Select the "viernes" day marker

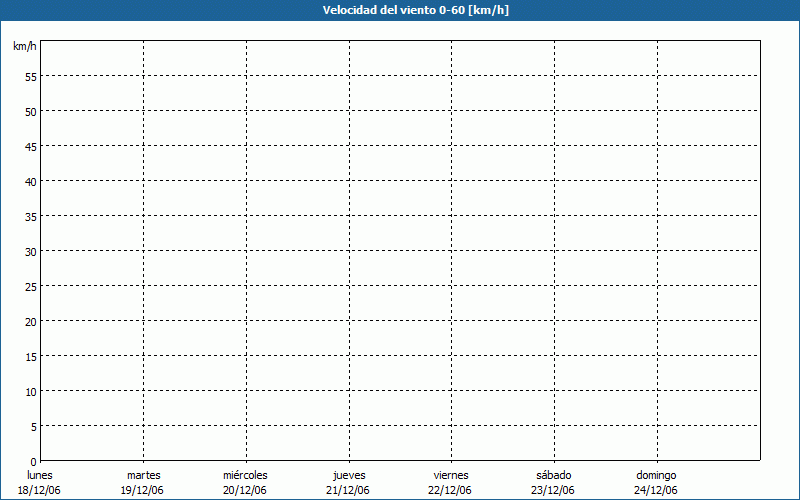tap(451, 475)
